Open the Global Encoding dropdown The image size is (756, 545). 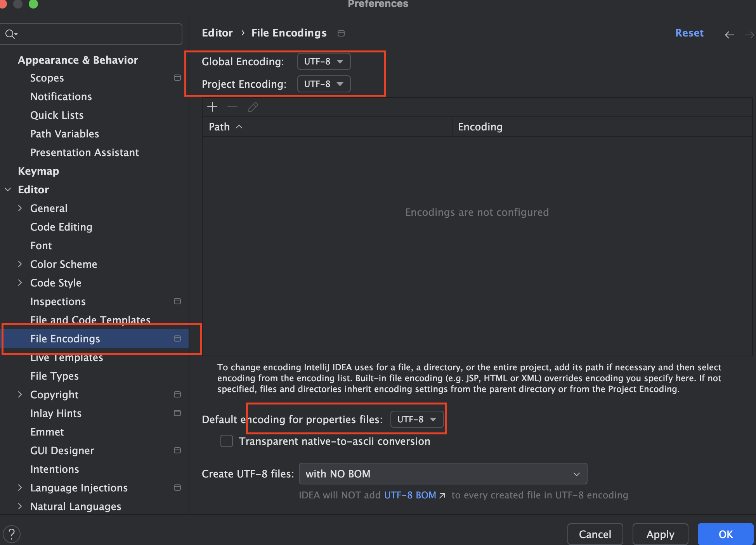(324, 62)
